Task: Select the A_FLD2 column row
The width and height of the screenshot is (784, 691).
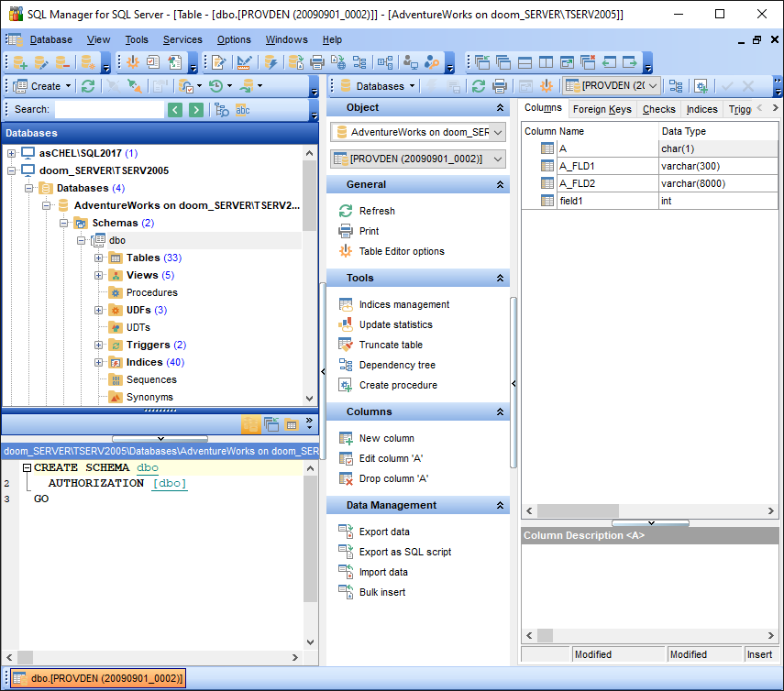Action: (x=649, y=183)
